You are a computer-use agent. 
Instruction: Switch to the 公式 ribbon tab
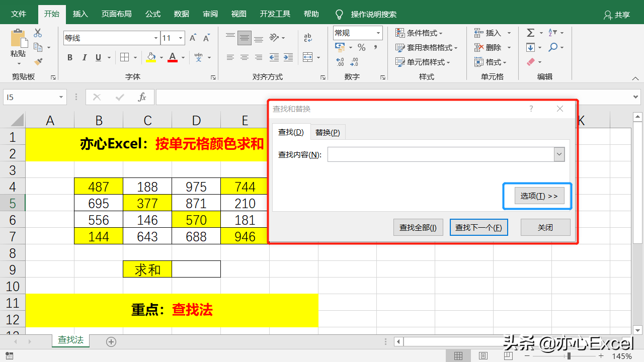tap(153, 14)
